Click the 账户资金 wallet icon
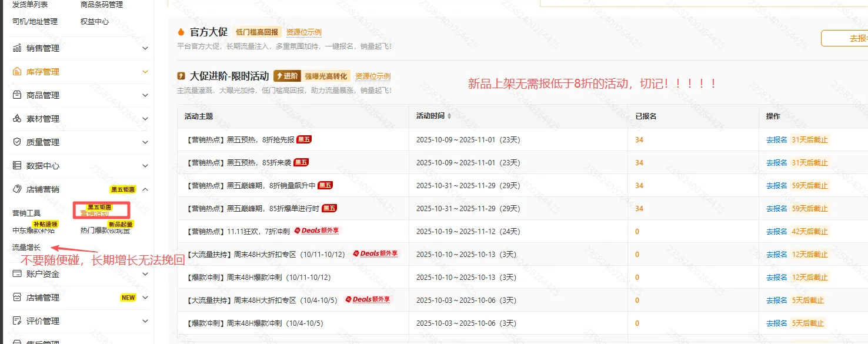The height and width of the screenshot is (344, 868). coord(17,274)
